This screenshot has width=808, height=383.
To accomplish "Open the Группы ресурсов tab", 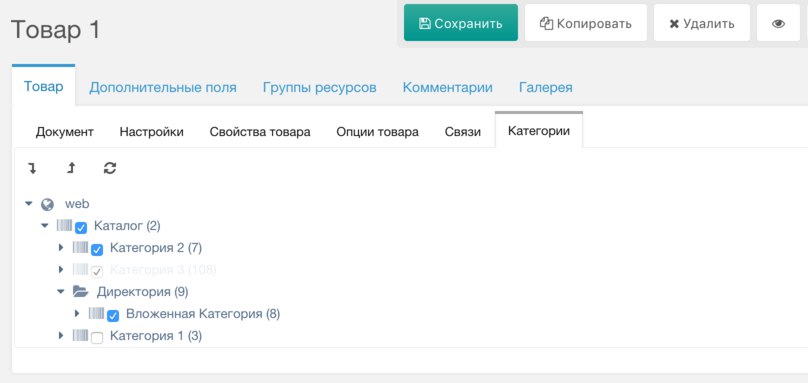I will tap(319, 87).
